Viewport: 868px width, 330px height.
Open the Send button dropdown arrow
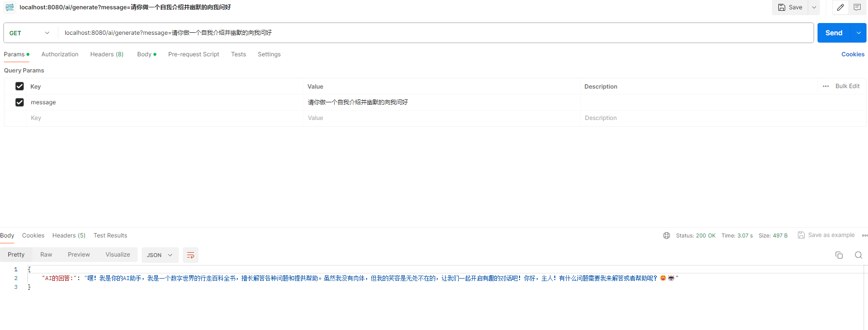pos(858,33)
